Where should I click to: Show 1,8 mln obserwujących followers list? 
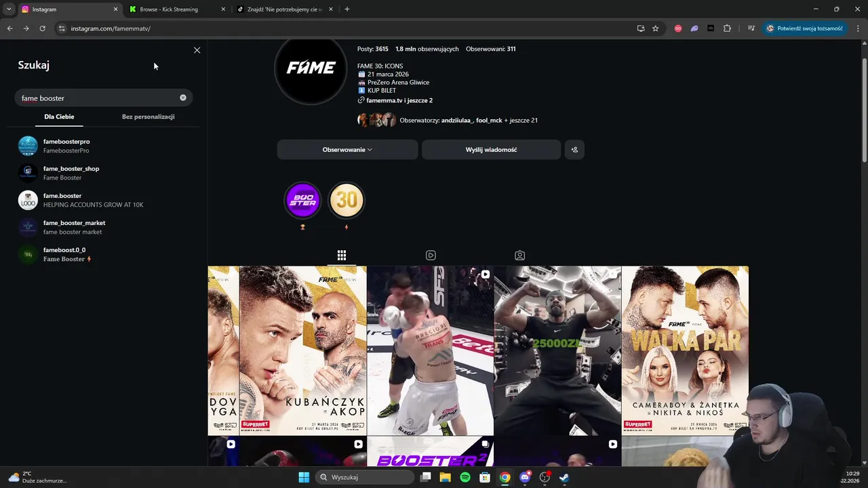[427, 49]
